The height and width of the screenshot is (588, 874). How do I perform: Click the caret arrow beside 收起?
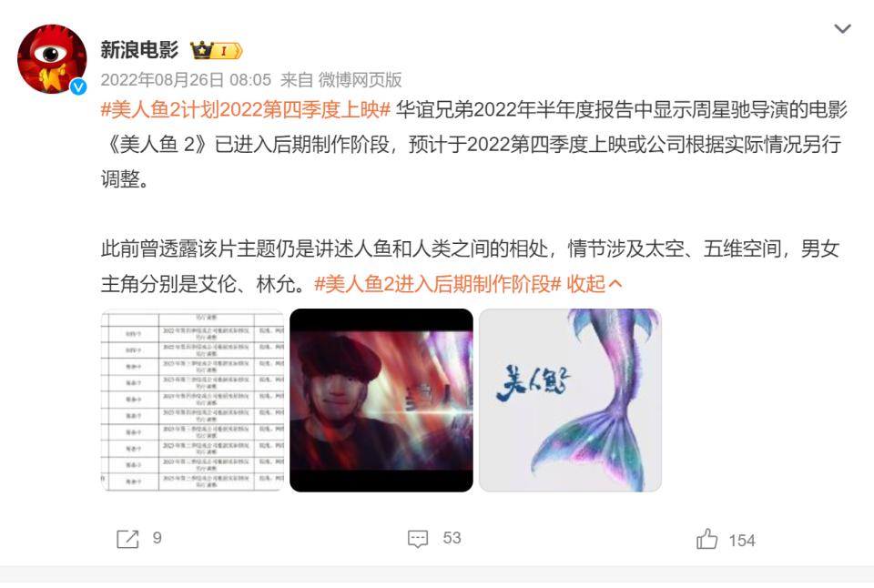point(615,284)
